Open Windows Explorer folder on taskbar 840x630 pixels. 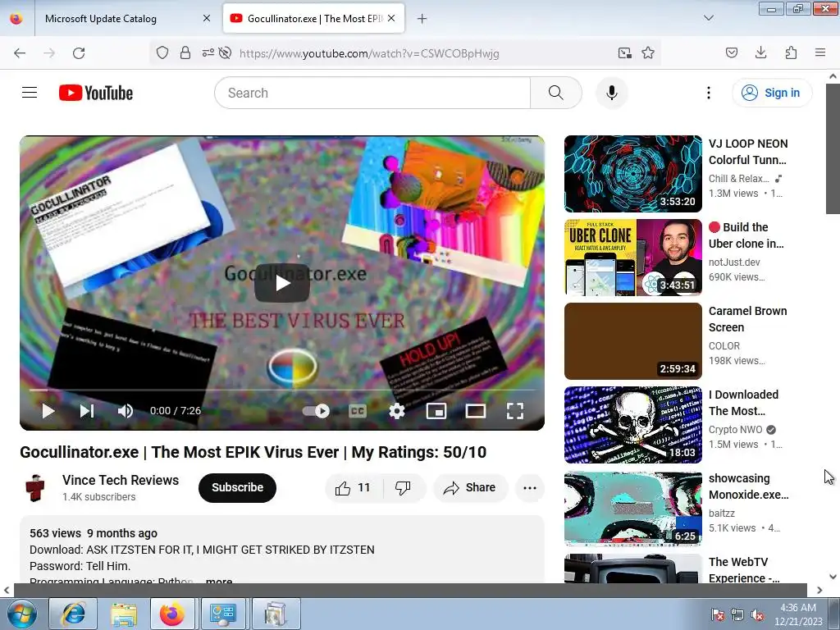click(124, 614)
